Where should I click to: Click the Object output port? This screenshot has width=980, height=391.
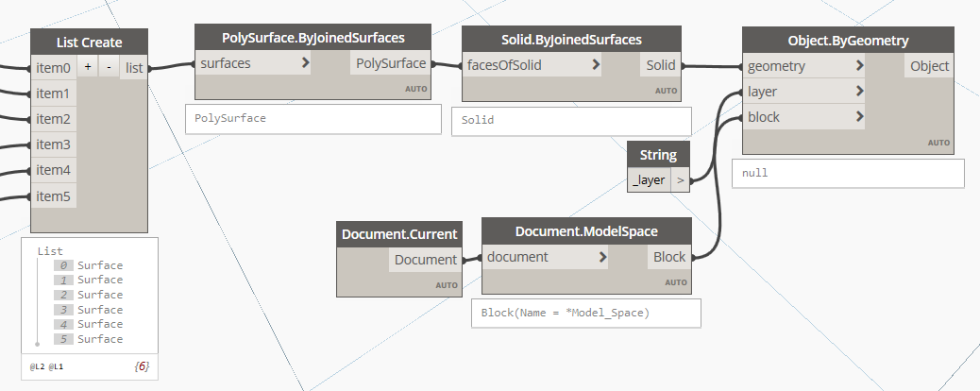(x=930, y=66)
